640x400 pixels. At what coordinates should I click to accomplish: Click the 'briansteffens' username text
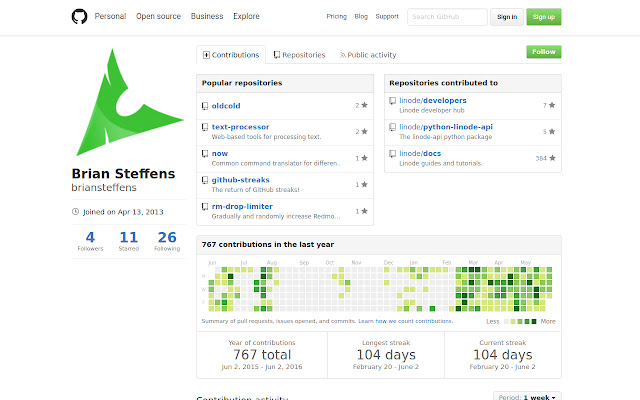[104, 187]
